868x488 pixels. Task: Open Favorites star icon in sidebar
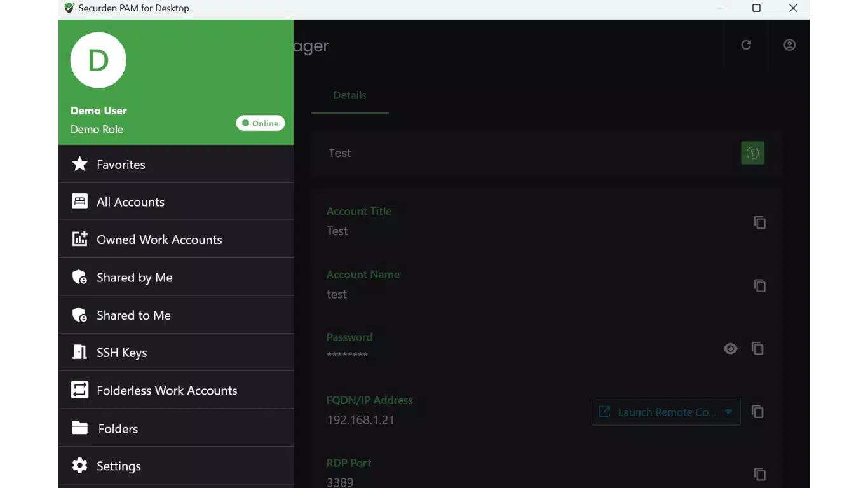point(79,164)
